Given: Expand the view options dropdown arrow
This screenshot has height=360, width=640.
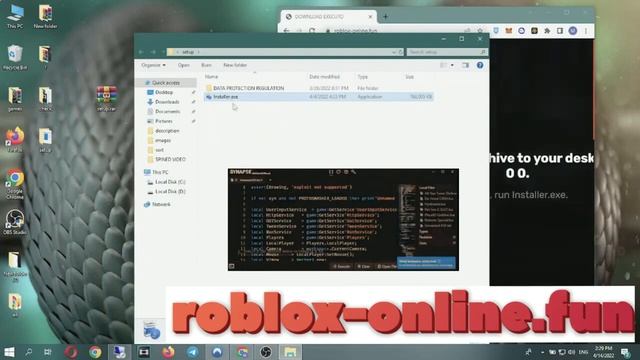Looking at the screenshot, I should click(452, 65).
